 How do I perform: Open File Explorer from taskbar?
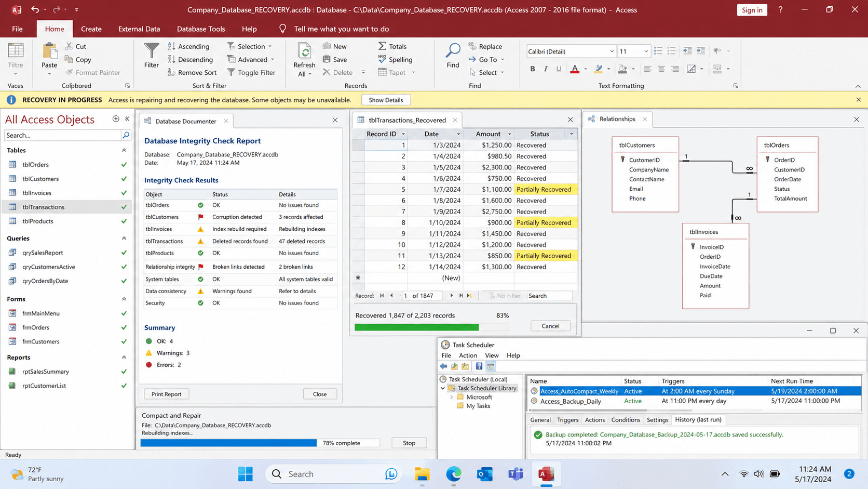[x=422, y=474]
